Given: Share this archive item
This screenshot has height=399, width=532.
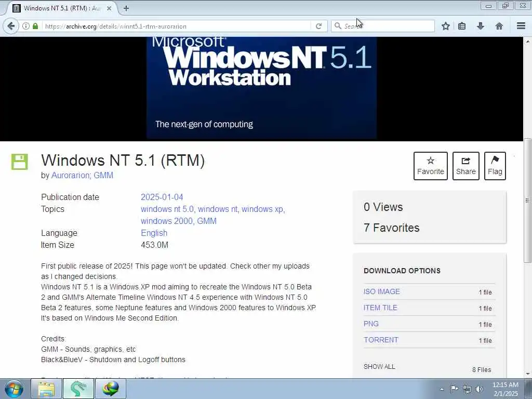Looking at the screenshot, I should (x=466, y=166).
